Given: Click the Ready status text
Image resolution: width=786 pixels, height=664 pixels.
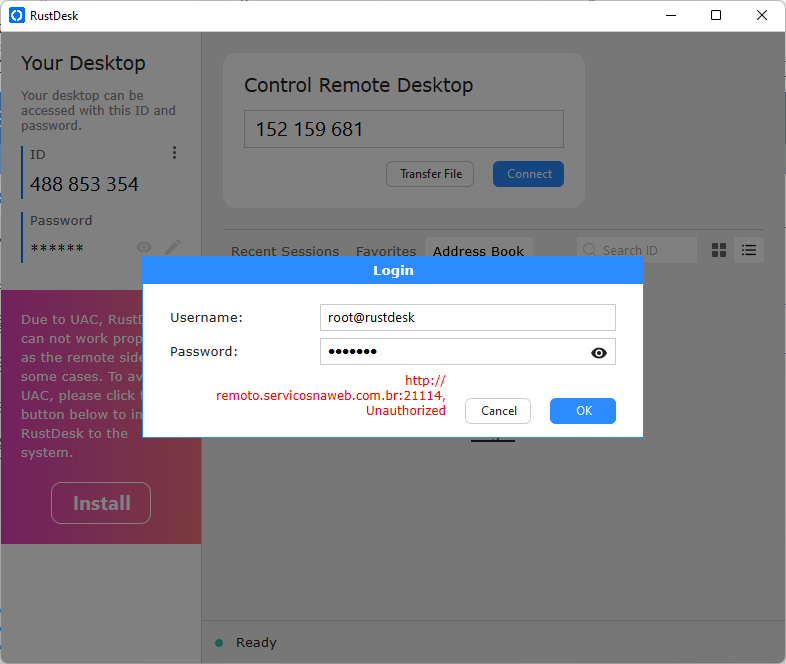Looking at the screenshot, I should pos(256,642).
